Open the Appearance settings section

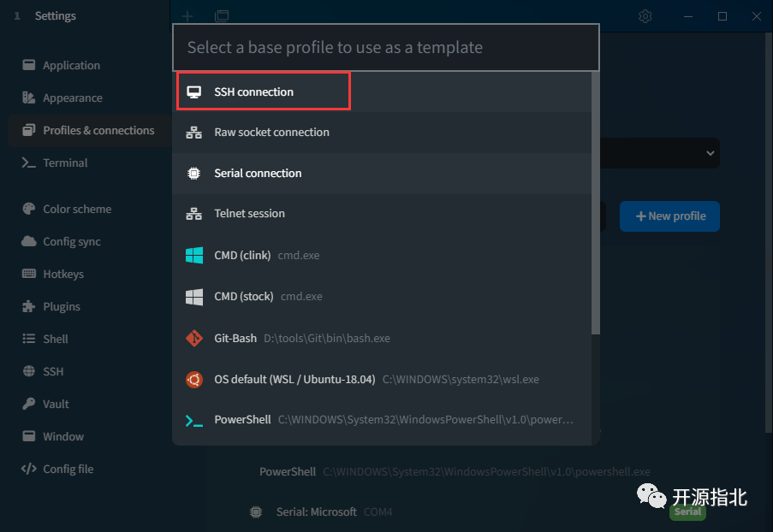coord(72,98)
